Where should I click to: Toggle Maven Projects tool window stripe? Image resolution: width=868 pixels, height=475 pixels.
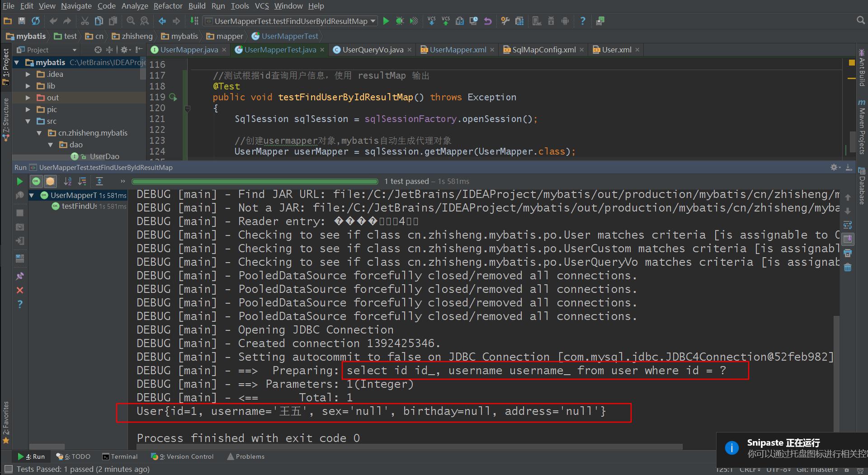862,127
